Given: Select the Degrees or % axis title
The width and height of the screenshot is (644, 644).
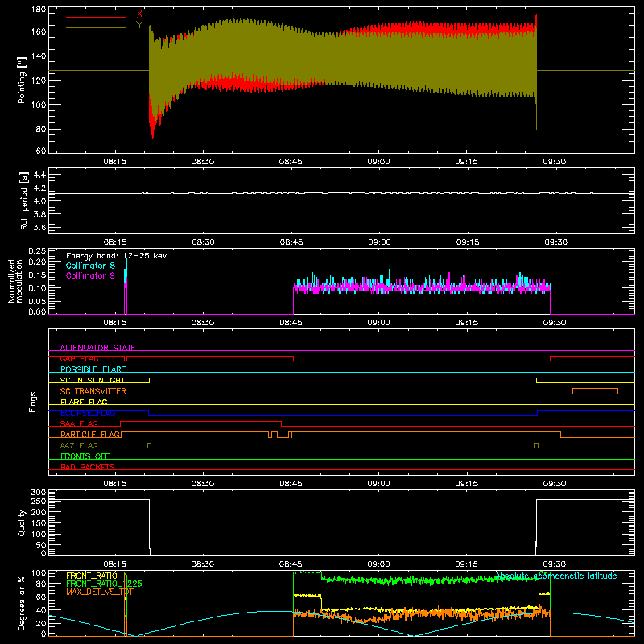Looking at the screenshot, I should tap(22, 603).
